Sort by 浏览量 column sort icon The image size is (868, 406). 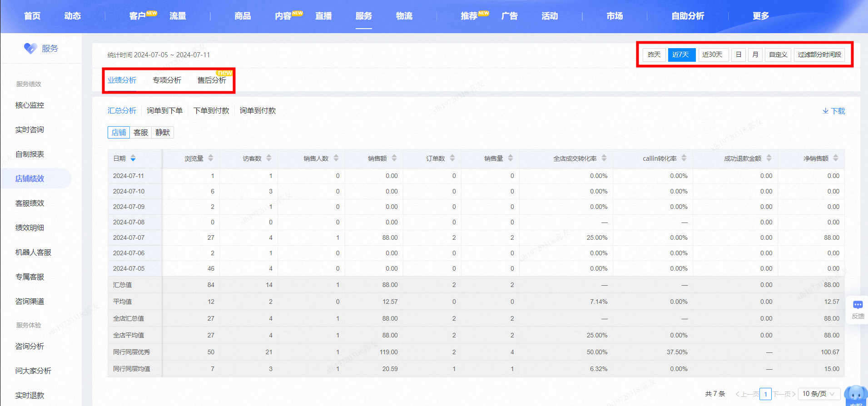[x=211, y=158]
